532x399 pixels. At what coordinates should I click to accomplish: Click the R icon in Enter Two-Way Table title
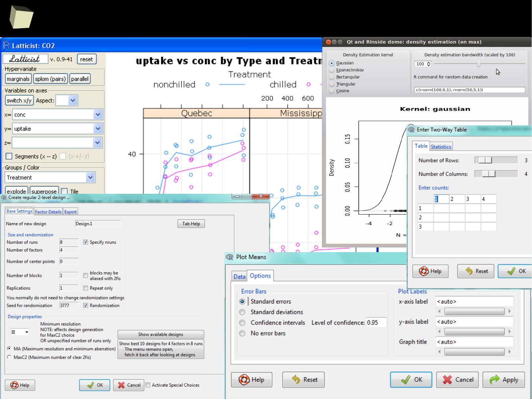[x=411, y=130]
